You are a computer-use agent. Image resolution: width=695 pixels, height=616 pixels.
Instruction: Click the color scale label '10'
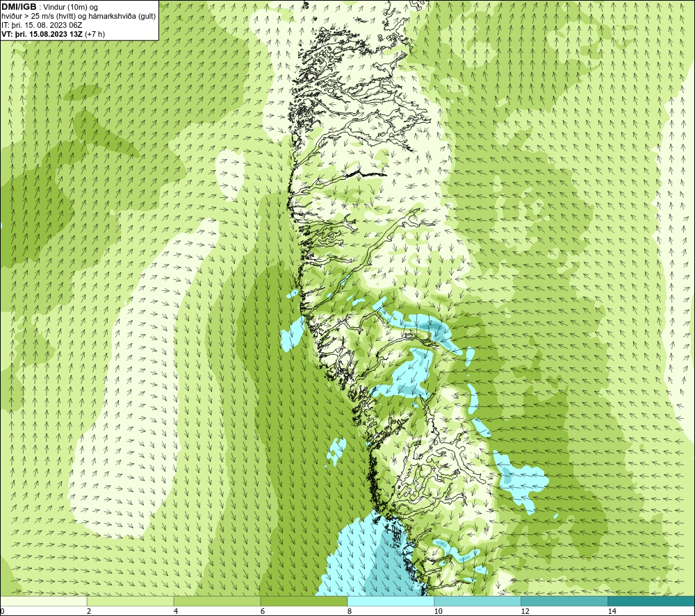pos(438,611)
